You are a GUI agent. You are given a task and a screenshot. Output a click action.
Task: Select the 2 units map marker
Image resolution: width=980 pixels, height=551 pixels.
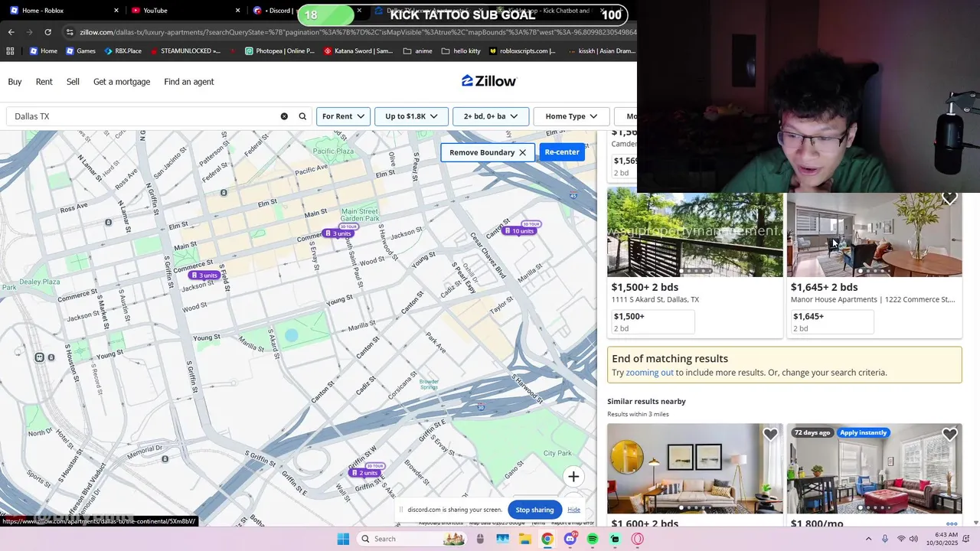[x=364, y=473]
